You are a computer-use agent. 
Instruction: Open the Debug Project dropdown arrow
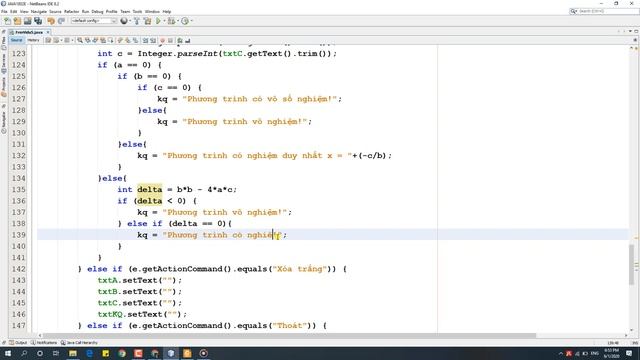coord(178,21)
